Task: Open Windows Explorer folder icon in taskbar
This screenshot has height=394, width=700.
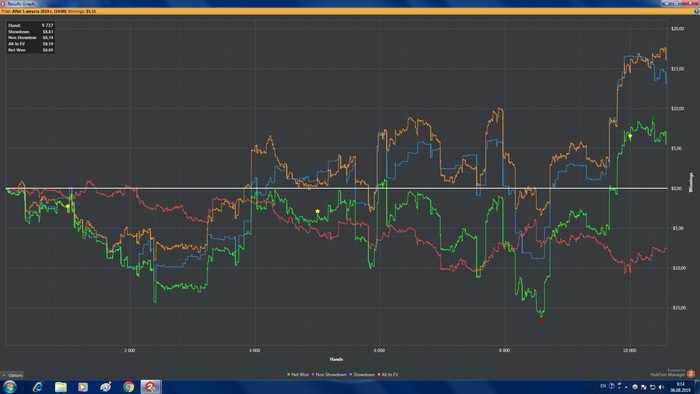Action: pos(61,386)
